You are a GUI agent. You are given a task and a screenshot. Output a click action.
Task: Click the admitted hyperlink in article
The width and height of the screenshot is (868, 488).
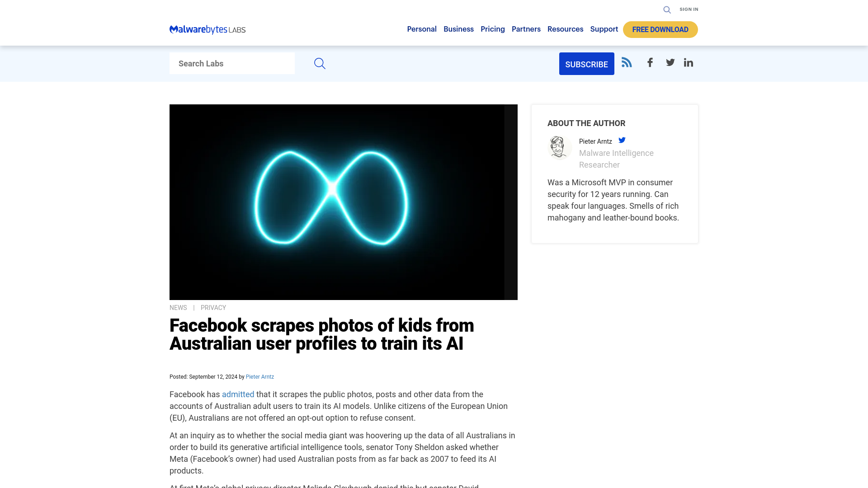click(238, 394)
